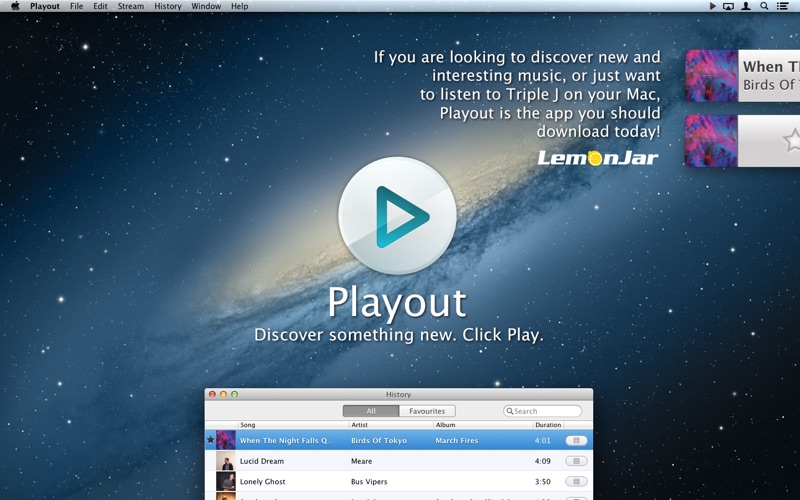Click the large Playout play logo
The image size is (800, 500).
(397, 216)
